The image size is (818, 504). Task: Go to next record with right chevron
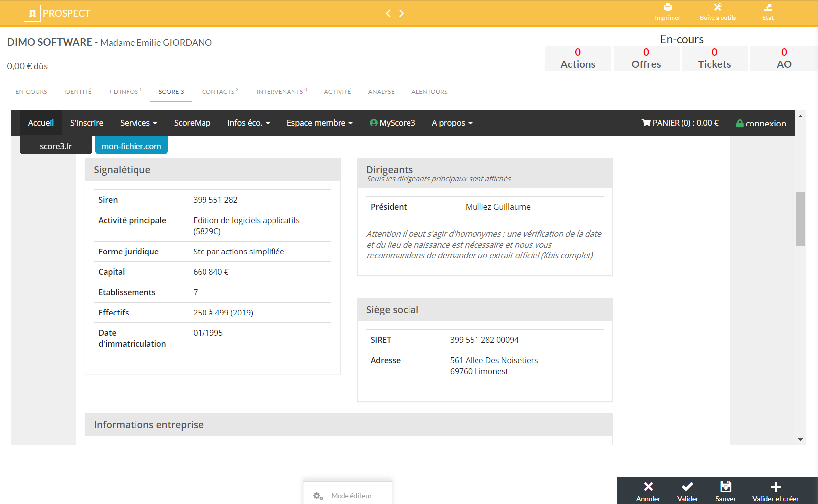pyautogui.click(x=402, y=13)
